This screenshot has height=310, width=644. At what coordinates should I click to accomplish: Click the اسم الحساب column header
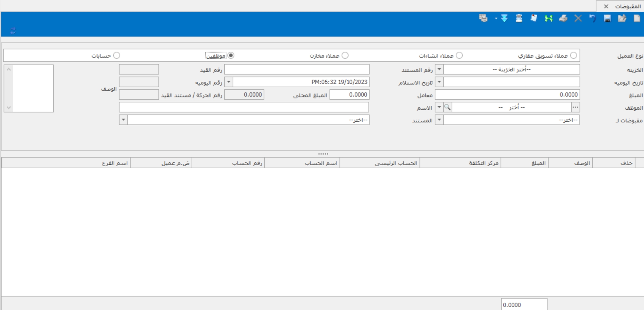[x=321, y=163]
